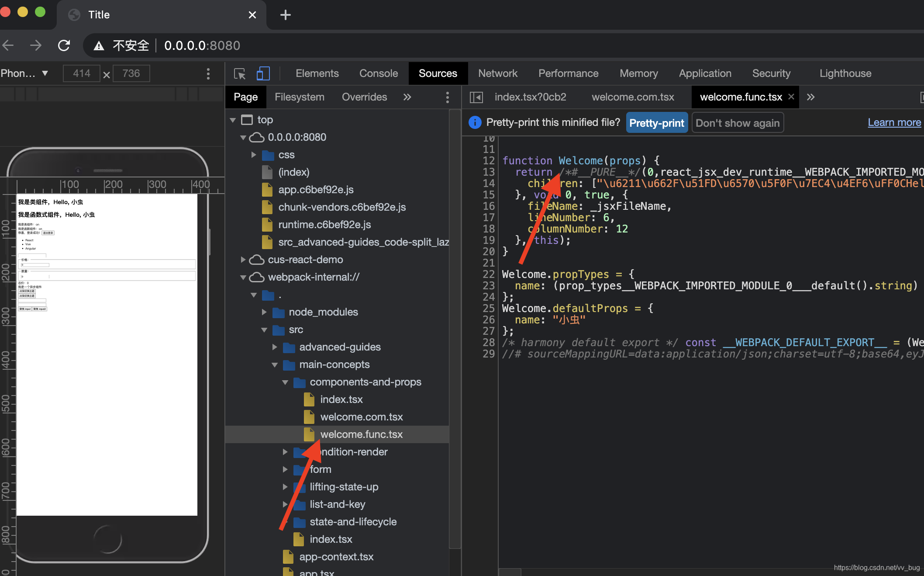Open device toolbar three-dot options
Image resolution: width=924 pixels, height=576 pixels.
208,73
